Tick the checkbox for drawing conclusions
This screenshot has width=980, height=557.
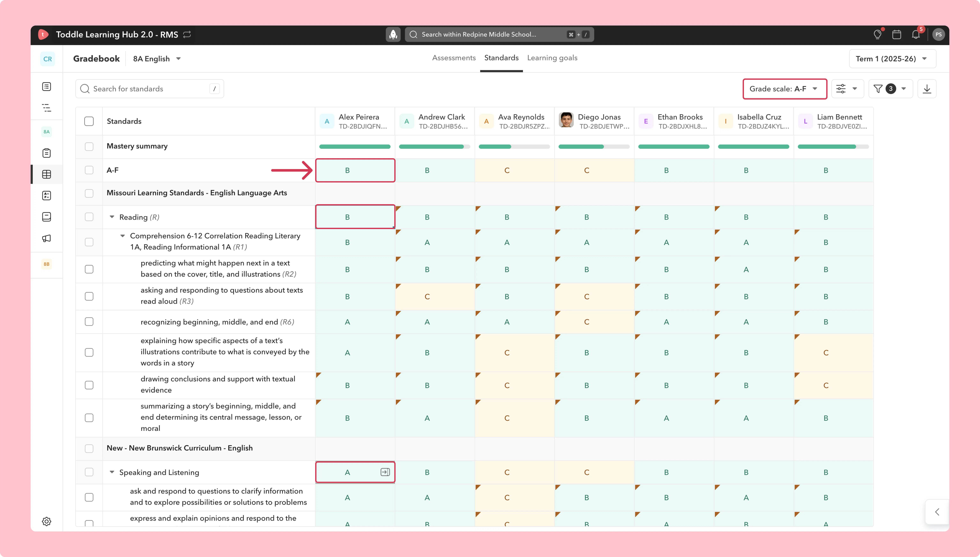89,385
